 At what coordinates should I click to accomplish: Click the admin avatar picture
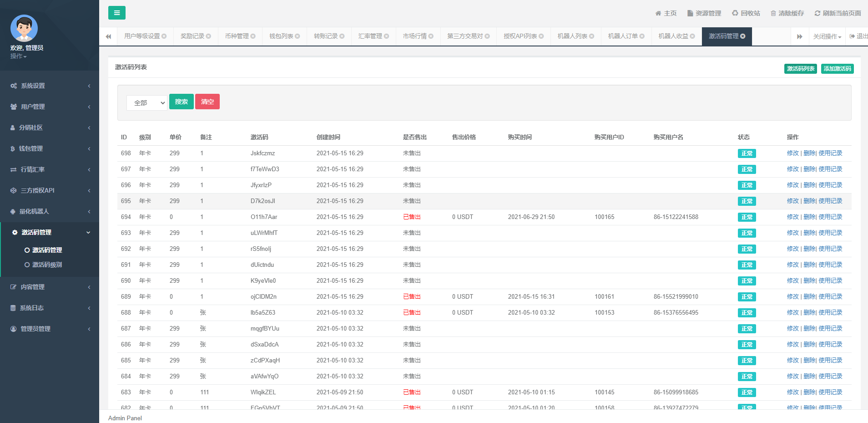click(24, 28)
